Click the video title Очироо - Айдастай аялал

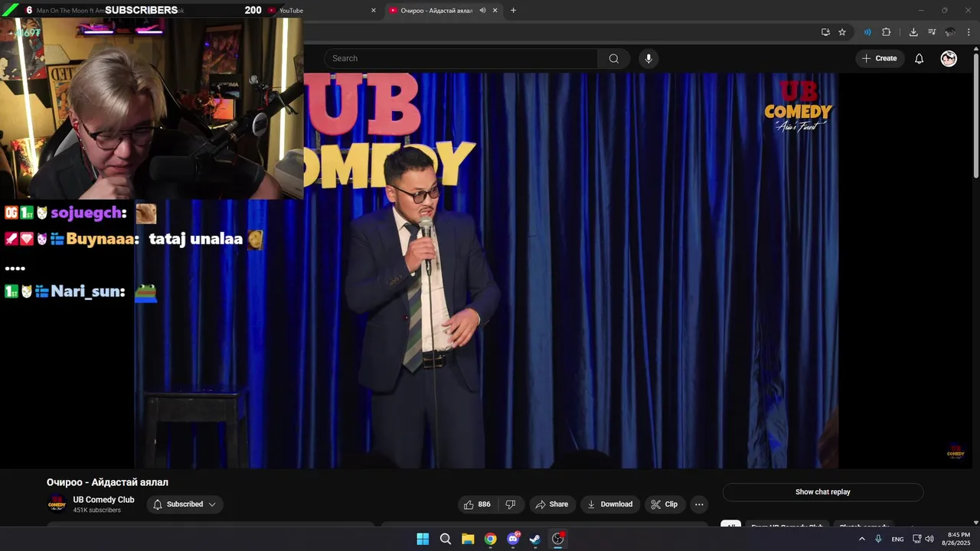(107, 482)
